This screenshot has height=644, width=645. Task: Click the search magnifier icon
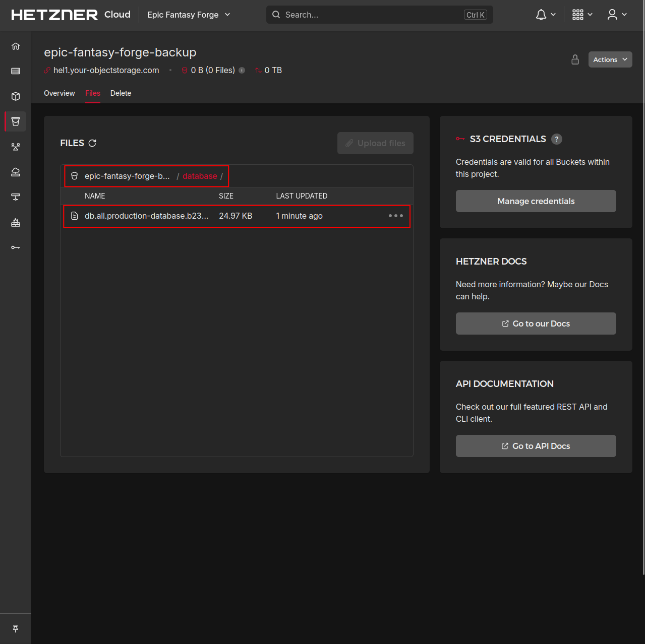point(276,15)
